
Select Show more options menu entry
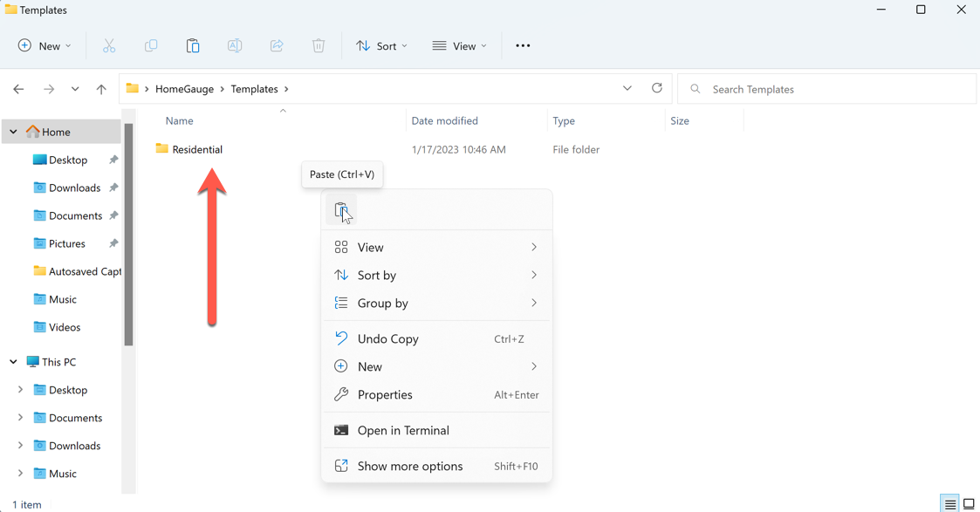[x=409, y=467]
